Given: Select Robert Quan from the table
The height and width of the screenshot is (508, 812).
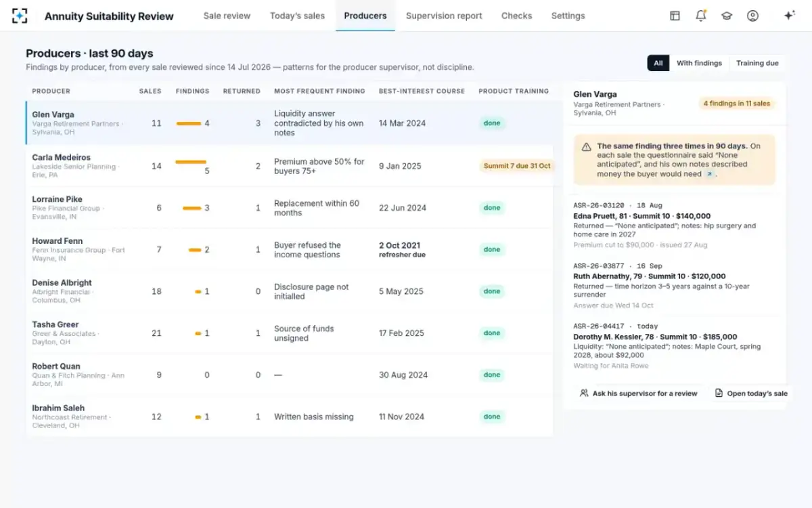Looking at the screenshot, I should (x=290, y=375).
